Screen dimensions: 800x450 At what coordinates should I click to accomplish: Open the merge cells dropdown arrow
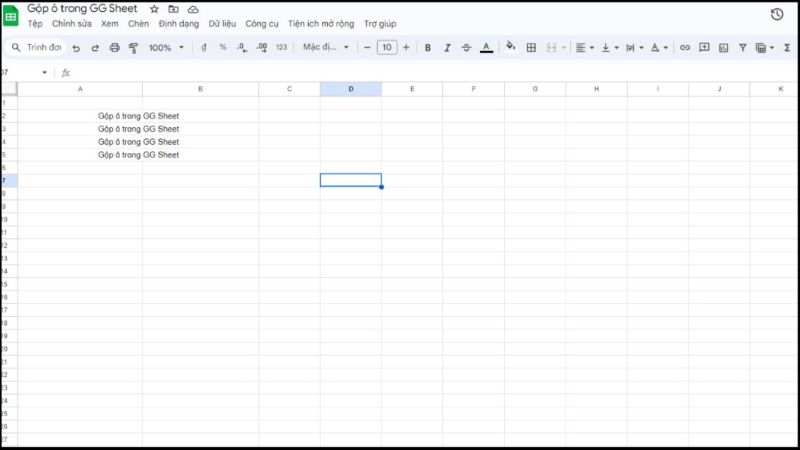(x=564, y=47)
